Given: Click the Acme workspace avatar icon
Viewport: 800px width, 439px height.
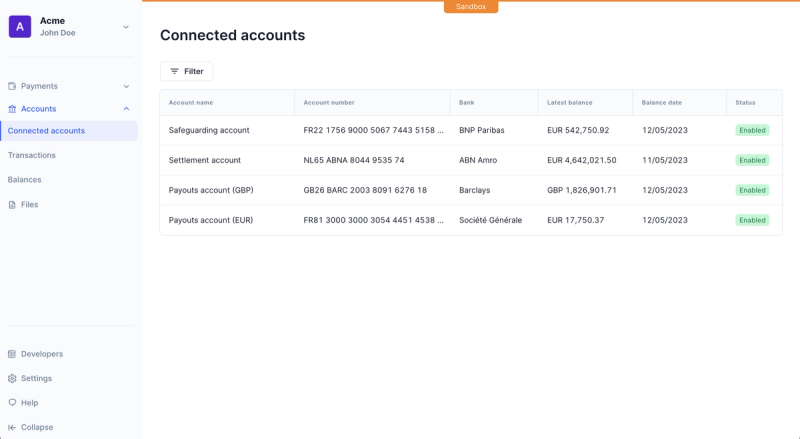Looking at the screenshot, I should click(x=20, y=27).
